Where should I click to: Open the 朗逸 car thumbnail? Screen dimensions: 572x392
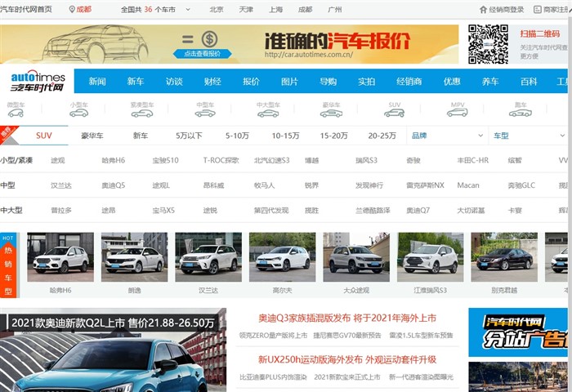click(134, 257)
